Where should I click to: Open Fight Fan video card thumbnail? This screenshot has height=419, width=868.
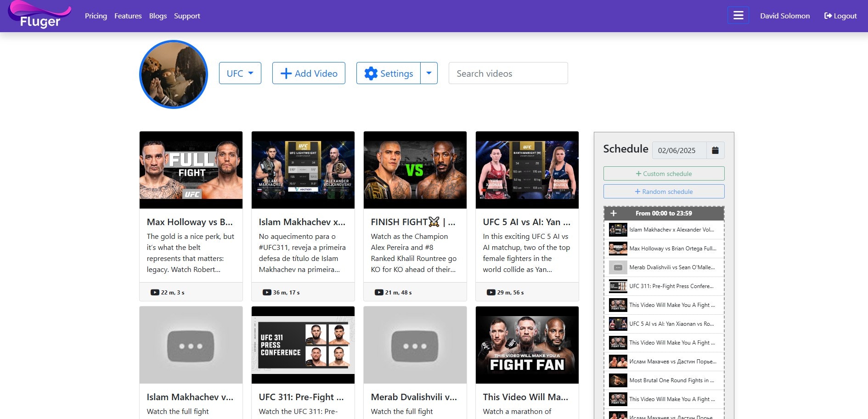point(527,345)
